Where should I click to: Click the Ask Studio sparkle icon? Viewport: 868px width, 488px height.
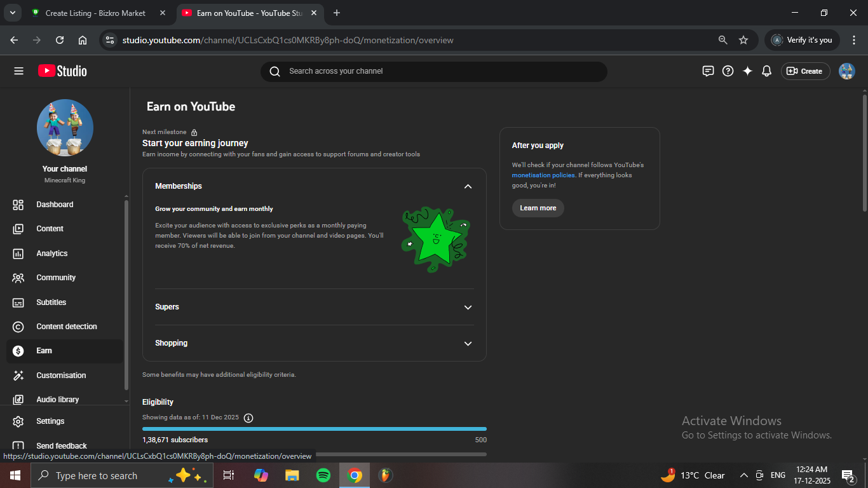click(747, 71)
